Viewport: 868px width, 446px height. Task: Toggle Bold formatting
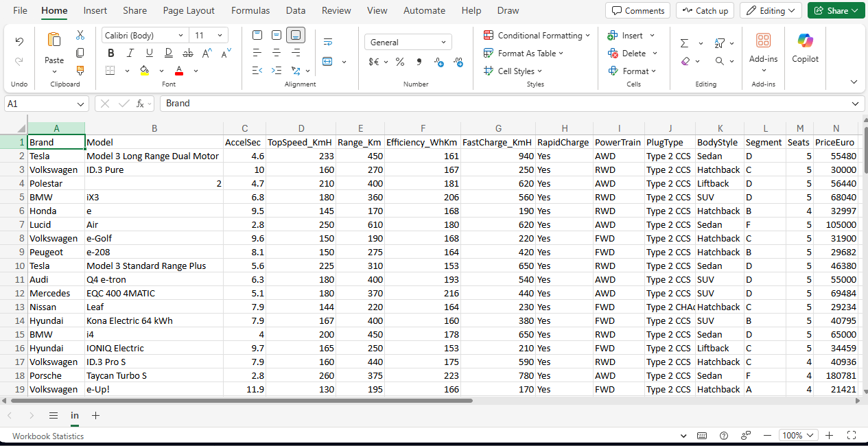[110, 53]
